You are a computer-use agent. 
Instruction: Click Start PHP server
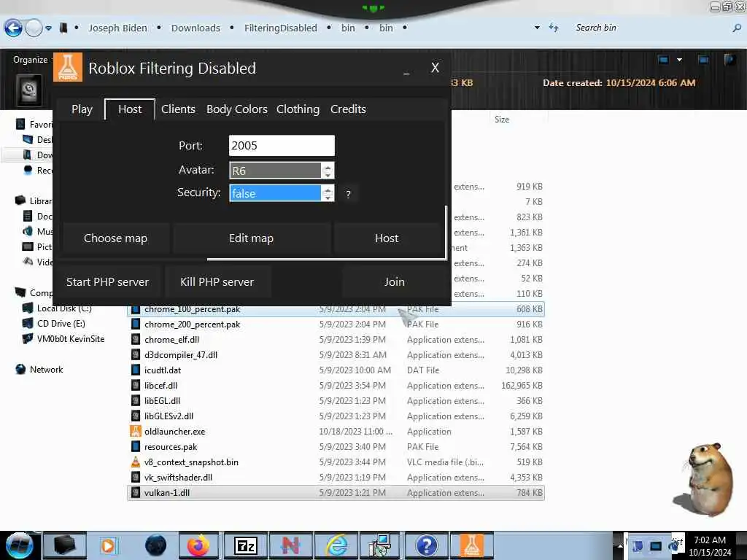pos(108,282)
